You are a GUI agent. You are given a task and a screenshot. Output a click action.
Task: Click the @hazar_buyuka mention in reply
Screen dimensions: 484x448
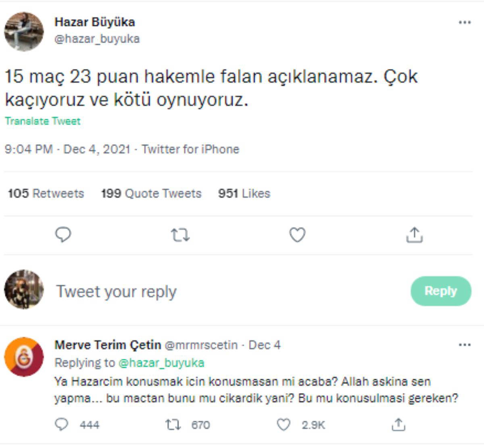coord(161,363)
